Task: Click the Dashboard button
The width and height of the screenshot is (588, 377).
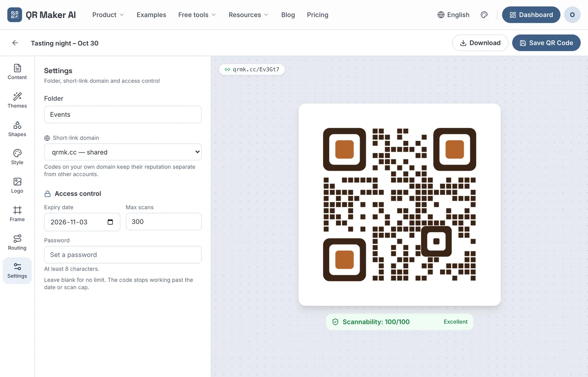Action: (x=531, y=15)
